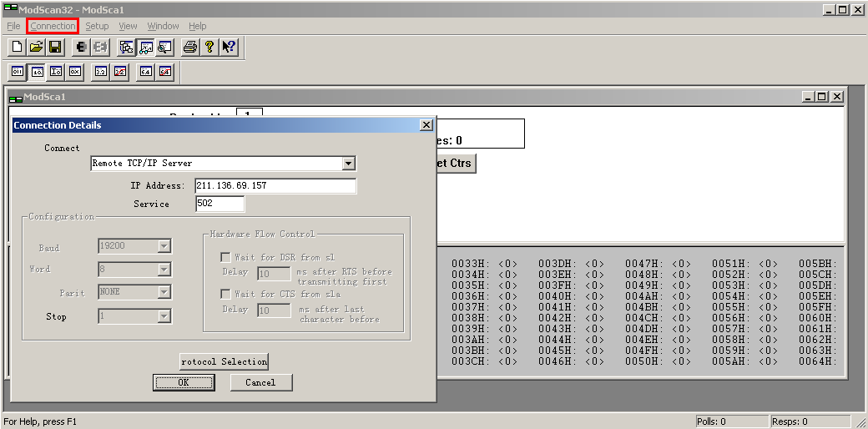The height and width of the screenshot is (429, 868).
Task: Select the Show Traffic magnifier icon
Action: [164, 47]
